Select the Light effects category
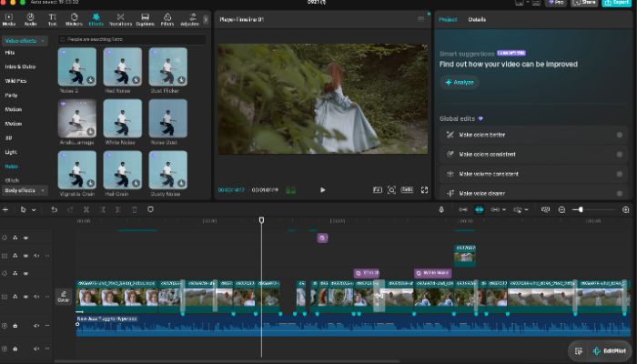Image resolution: width=637 pixels, height=364 pixels. pyautogui.click(x=11, y=152)
